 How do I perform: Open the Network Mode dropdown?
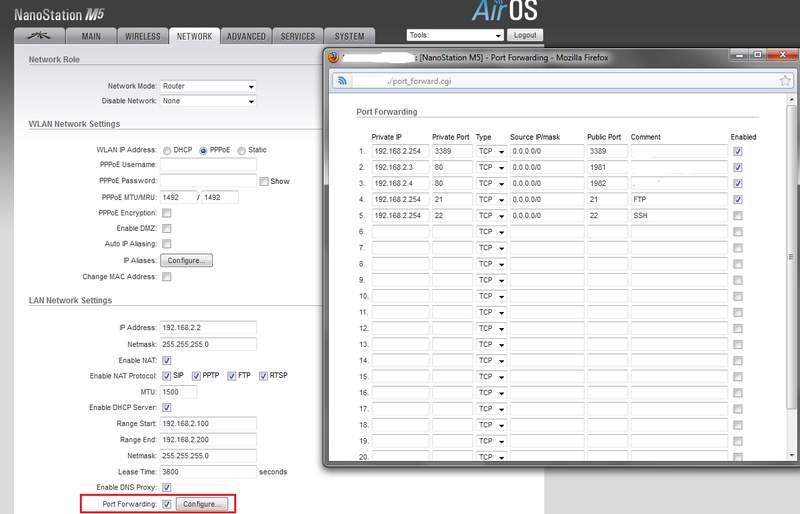pyautogui.click(x=208, y=86)
